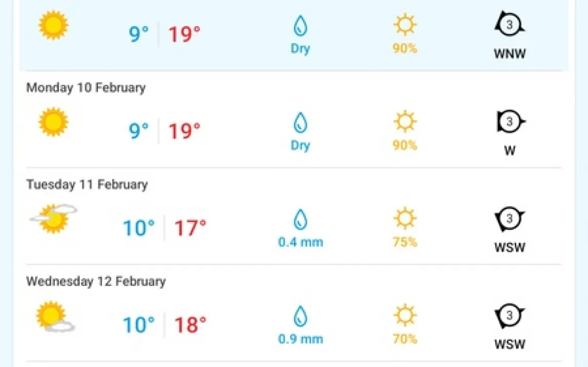Open the Monday 10 February forecast

tap(86, 88)
